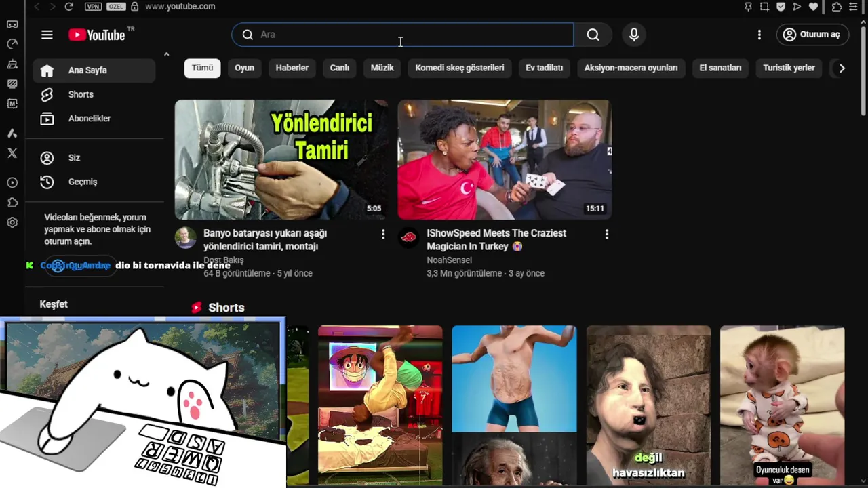The height and width of the screenshot is (488, 868).
Task: Select the Ev tadilatı filter chip
Action: click(545, 68)
